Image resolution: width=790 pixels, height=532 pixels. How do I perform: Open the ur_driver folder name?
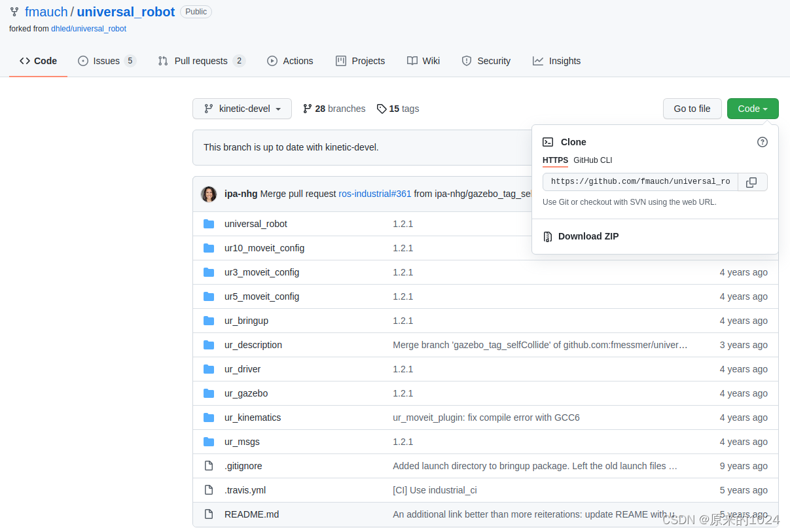click(x=243, y=369)
